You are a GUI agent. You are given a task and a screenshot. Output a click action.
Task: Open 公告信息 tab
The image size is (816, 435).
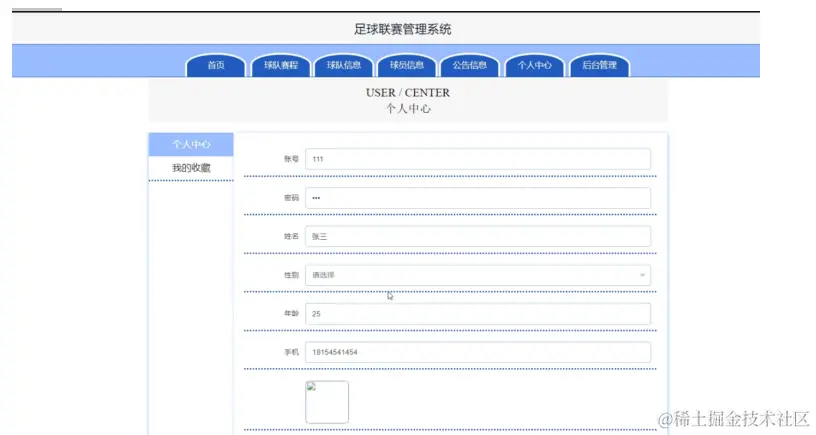[x=469, y=66]
